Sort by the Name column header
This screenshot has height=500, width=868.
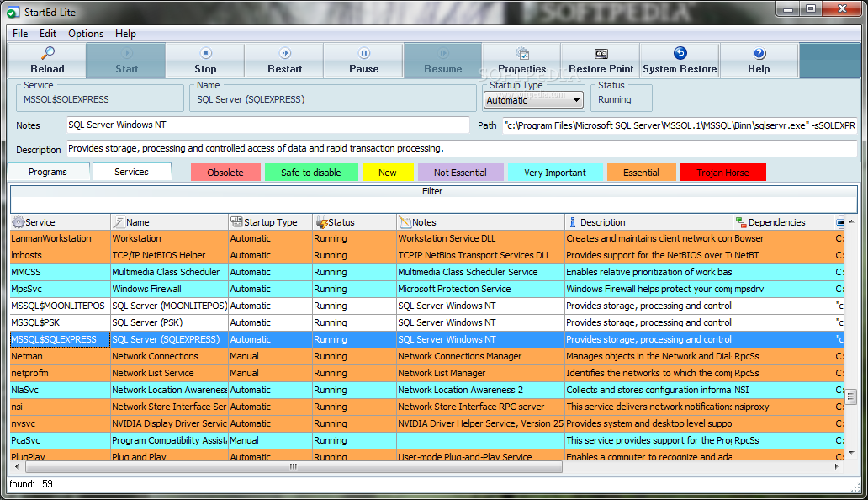pyautogui.click(x=169, y=222)
